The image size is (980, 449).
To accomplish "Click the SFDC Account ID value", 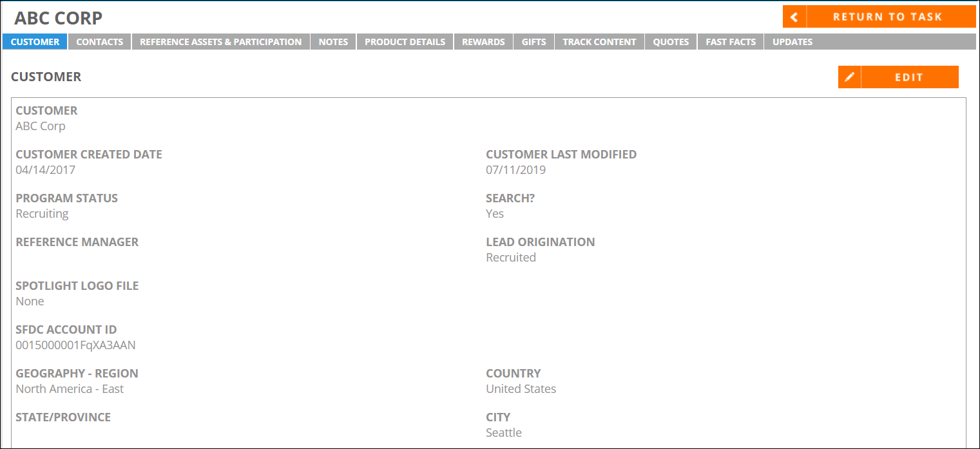I will 76,345.
